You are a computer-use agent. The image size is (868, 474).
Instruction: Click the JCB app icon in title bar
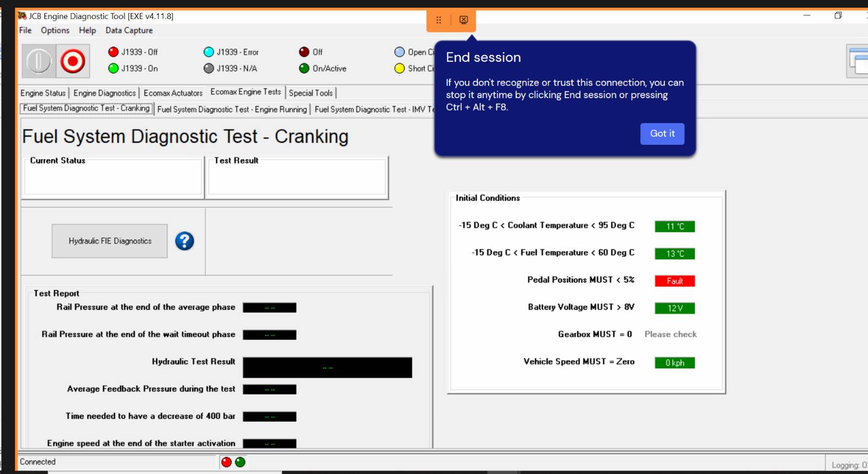tap(22, 16)
